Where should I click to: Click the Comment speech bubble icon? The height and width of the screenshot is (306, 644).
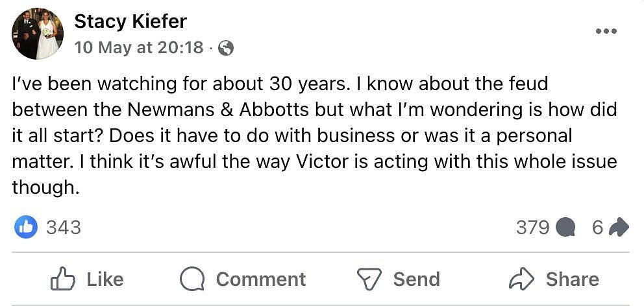[192, 279]
